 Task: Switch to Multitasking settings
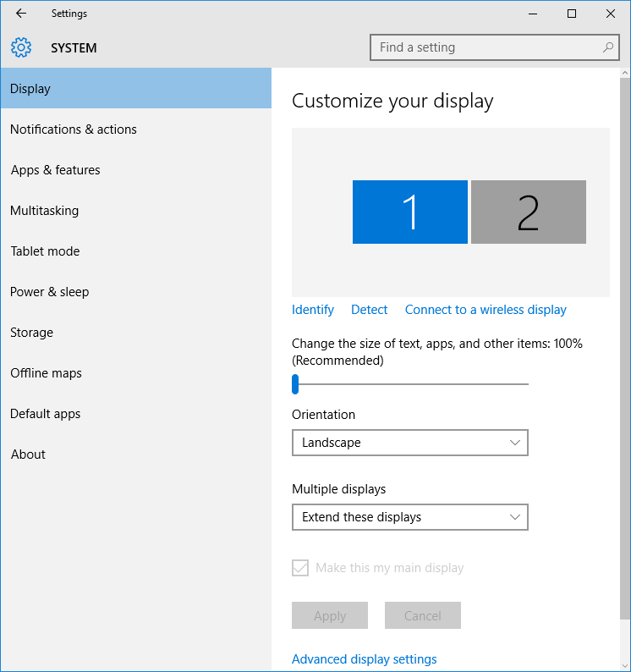(x=44, y=211)
